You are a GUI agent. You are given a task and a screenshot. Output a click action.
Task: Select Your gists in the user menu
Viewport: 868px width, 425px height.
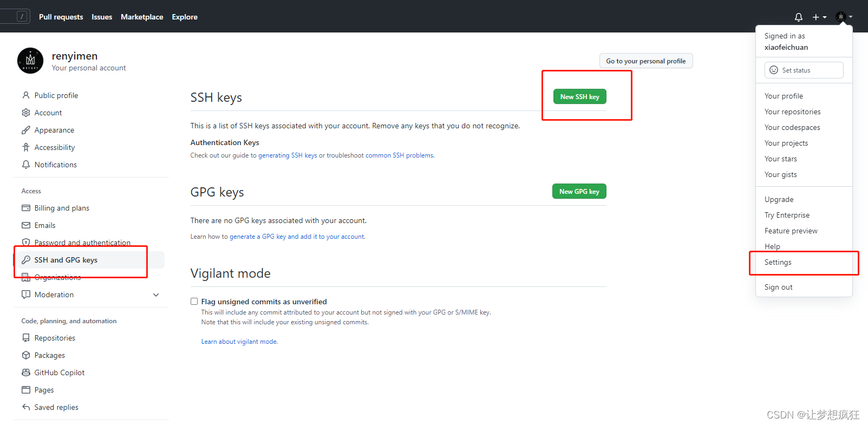(x=804, y=174)
